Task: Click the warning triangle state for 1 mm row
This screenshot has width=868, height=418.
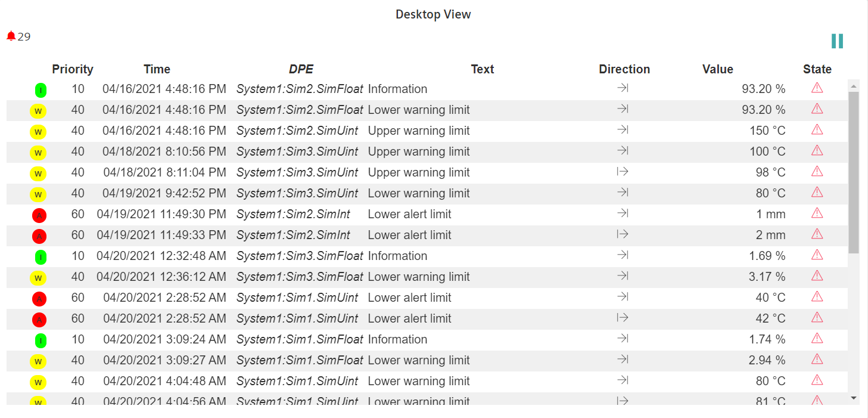Action: (x=817, y=213)
